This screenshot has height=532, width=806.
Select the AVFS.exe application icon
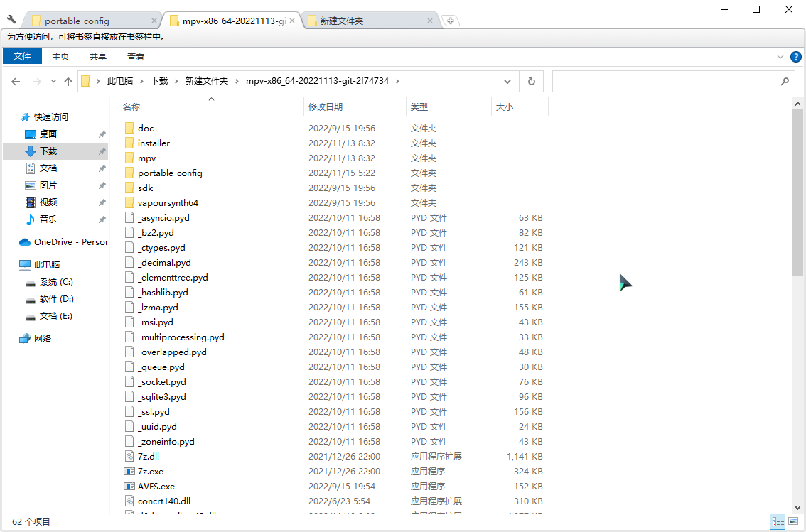[129, 486]
